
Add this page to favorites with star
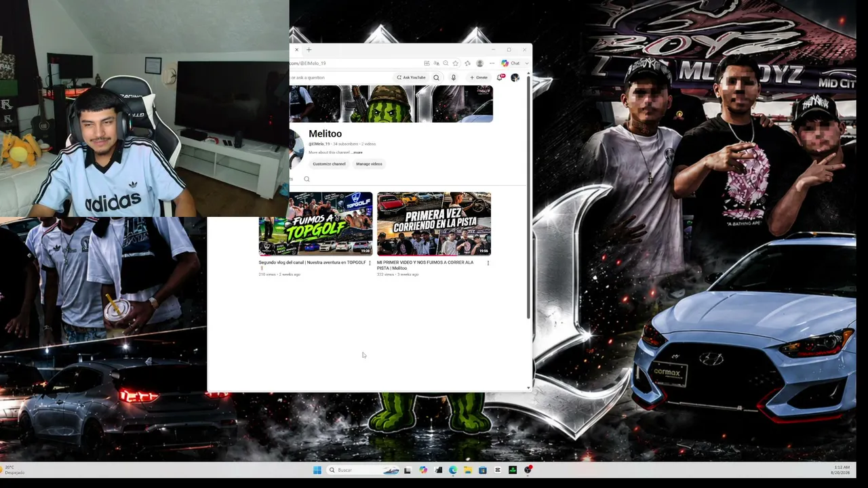pos(456,63)
